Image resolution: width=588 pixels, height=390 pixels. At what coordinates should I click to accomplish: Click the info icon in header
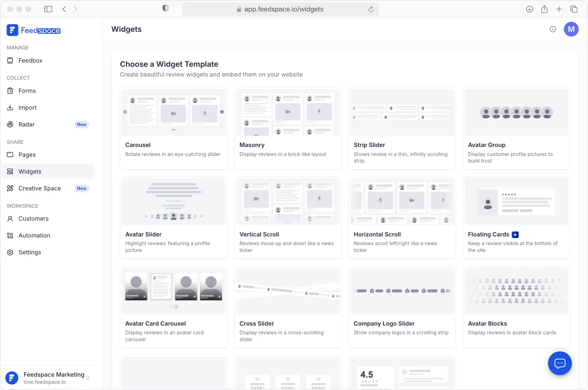click(x=553, y=29)
